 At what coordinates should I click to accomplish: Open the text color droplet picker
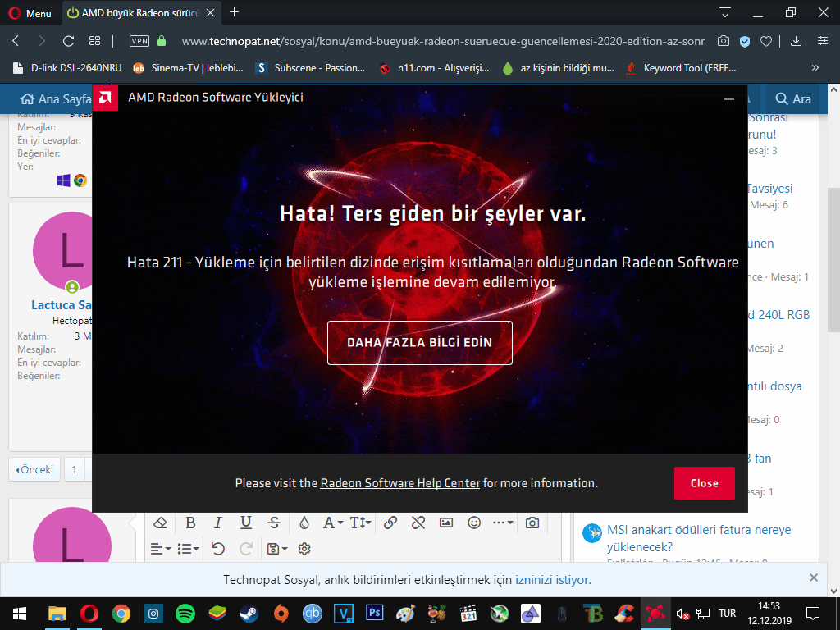click(304, 523)
